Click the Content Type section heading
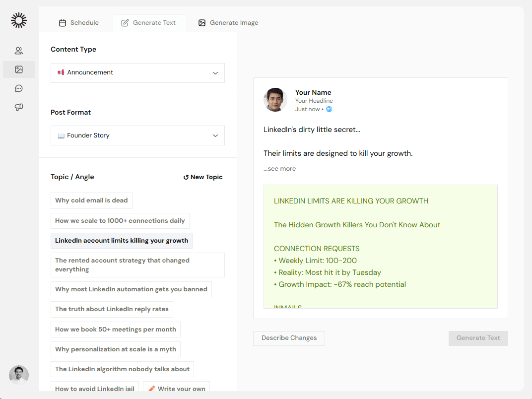The height and width of the screenshot is (399, 532). point(73,50)
